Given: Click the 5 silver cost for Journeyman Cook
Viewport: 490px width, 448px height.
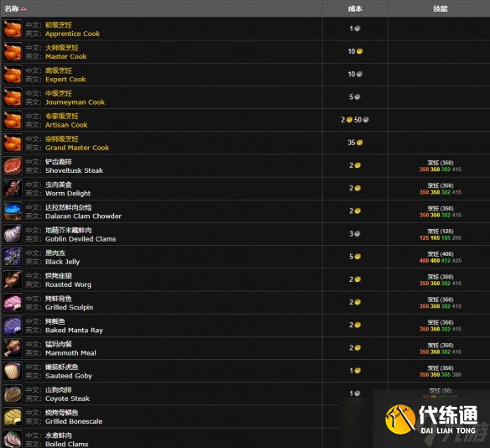Looking at the screenshot, I should [355, 96].
